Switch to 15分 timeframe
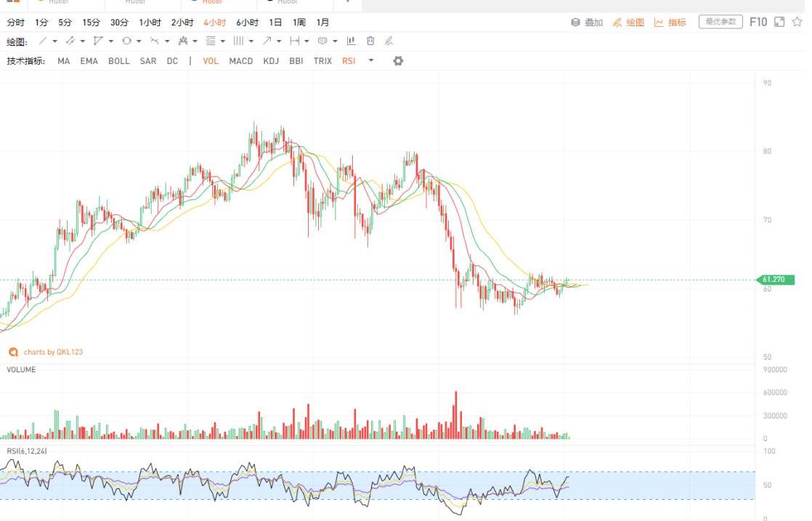This screenshot has height=521, width=812. (x=92, y=23)
